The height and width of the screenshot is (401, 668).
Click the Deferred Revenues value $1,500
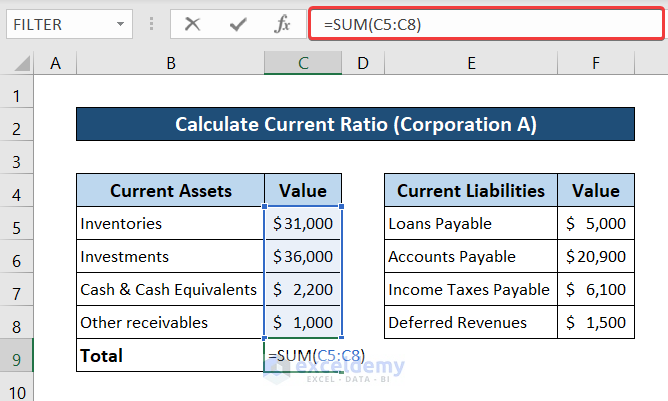(x=596, y=322)
